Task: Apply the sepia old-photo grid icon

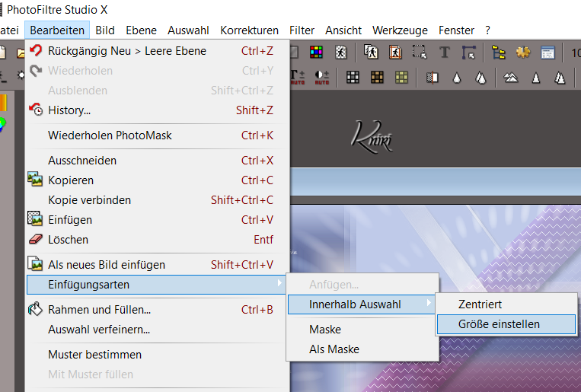Action: (377, 78)
